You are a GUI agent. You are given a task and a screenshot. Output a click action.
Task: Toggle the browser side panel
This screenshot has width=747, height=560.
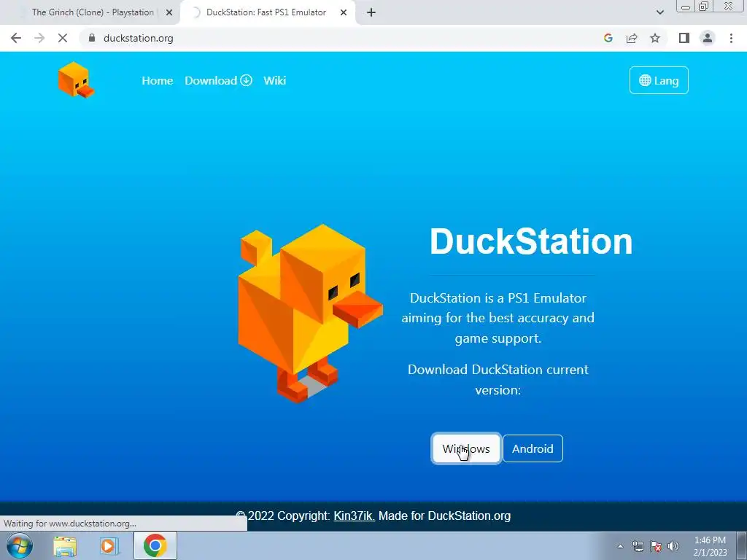[684, 38]
